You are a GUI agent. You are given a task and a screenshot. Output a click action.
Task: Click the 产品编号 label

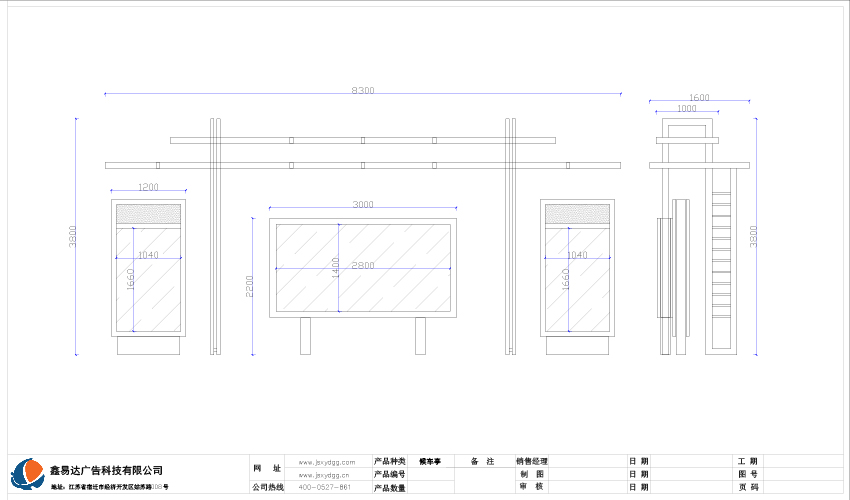tap(390, 475)
